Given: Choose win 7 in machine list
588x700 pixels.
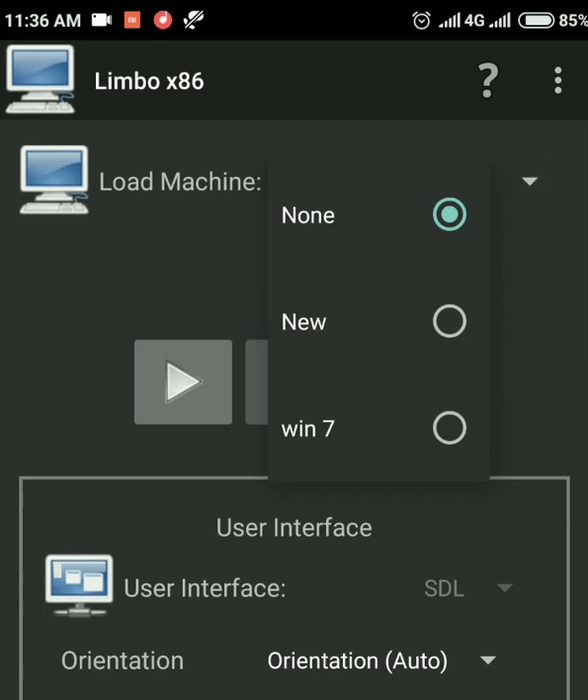Looking at the screenshot, I should [378, 428].
